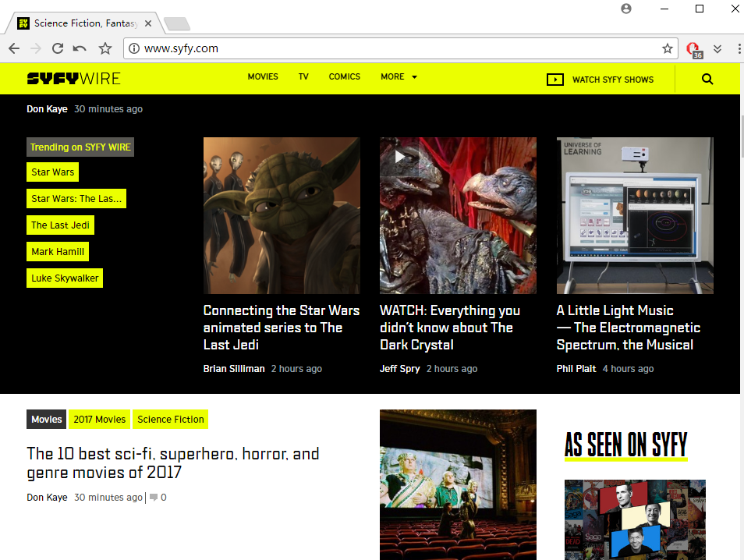Click the undo arrow in the toolbar

point(80,48)
